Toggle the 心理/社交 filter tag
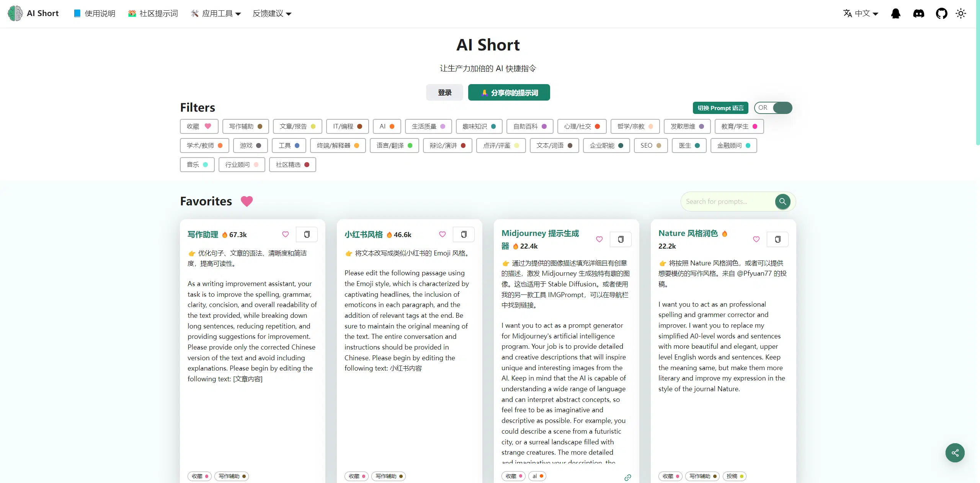The image size is (980, 483). click(x=582, y=127)
